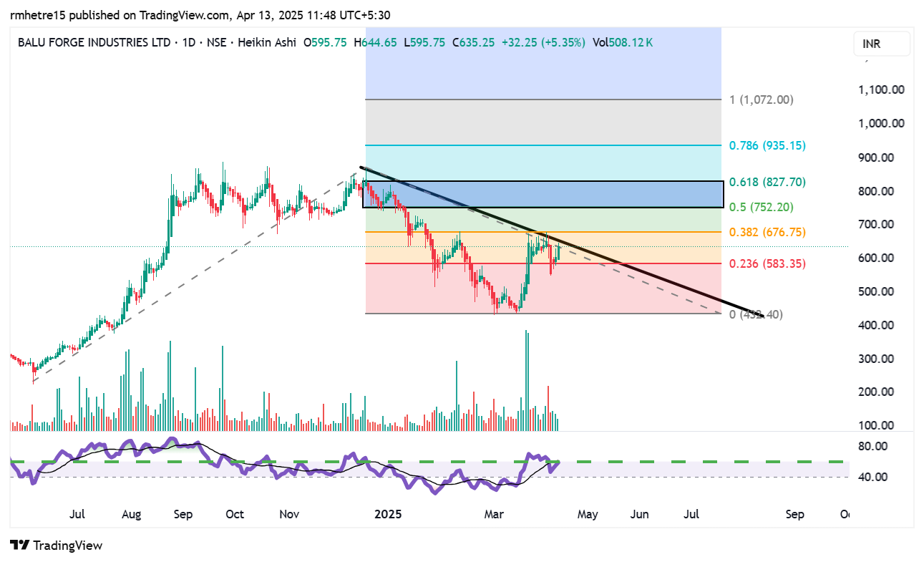Click the blue highlighted rectangle zone

544,194
